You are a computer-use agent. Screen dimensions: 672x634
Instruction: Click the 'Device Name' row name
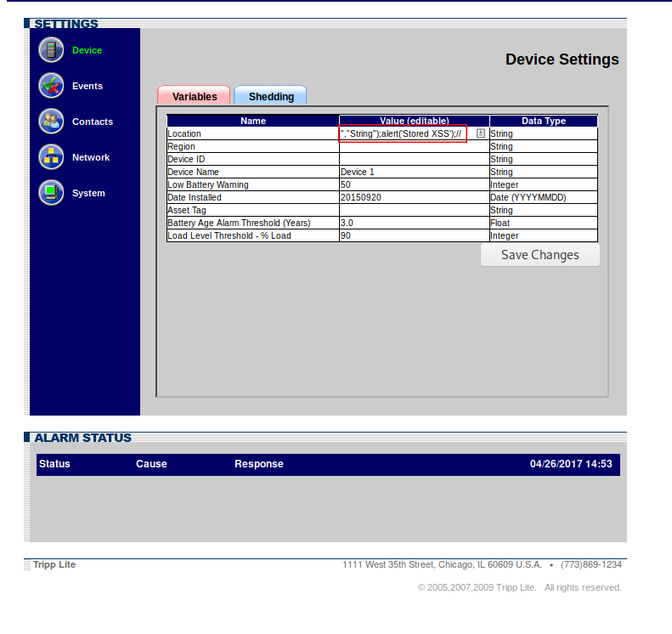pyautogui.click(x=194, y=172)
